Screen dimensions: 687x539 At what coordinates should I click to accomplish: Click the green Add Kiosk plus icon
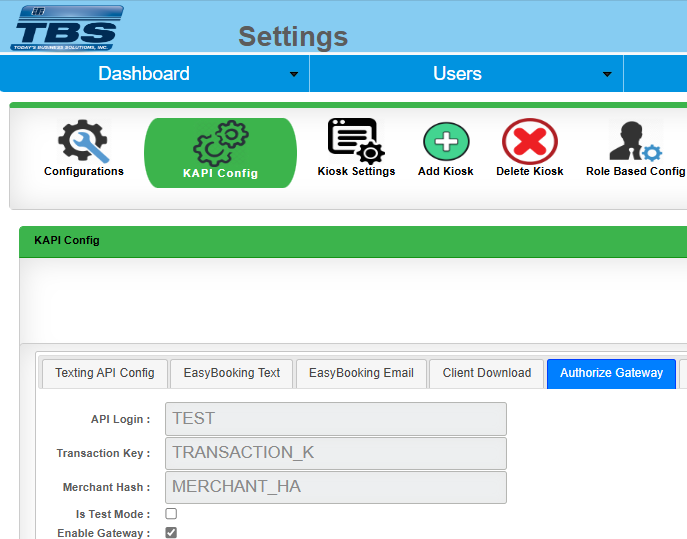446,142
